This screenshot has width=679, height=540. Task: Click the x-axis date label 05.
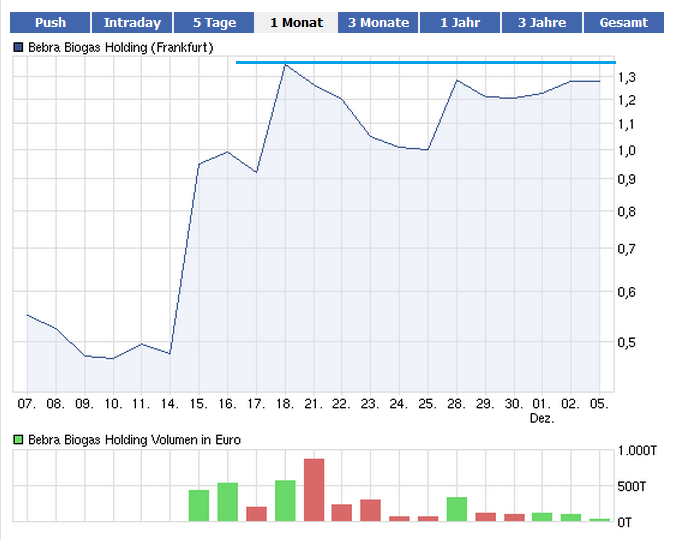(x=599, y=404)
